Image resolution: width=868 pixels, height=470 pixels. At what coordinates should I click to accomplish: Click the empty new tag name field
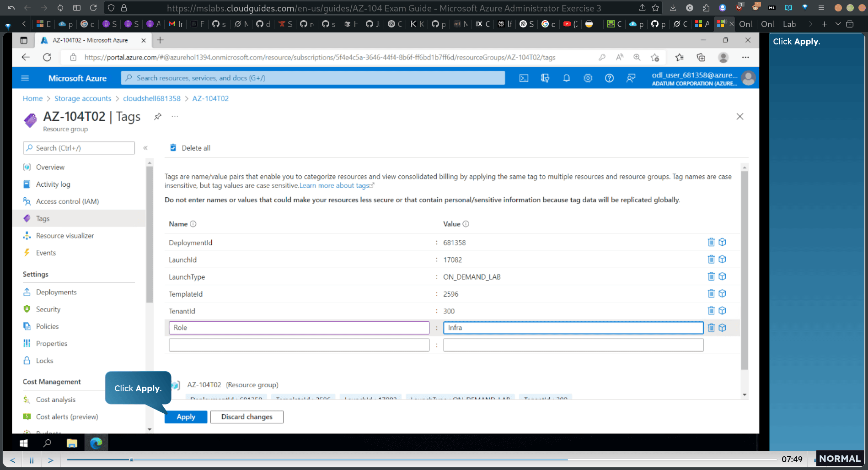click(x=299, y=345)
